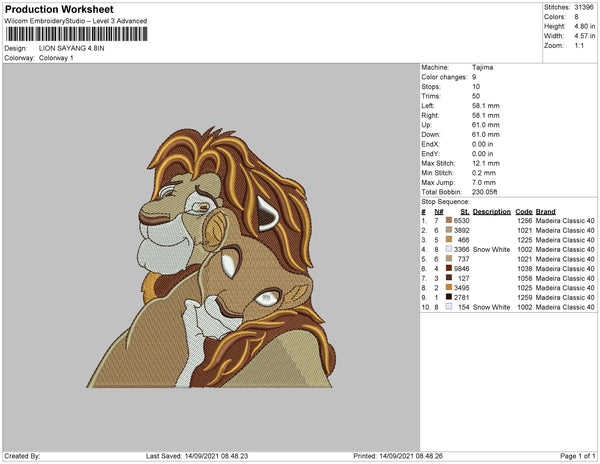Click the barcode under the worksheet header
This screenshot has height=464, width=600.
[x=77, y=34]
